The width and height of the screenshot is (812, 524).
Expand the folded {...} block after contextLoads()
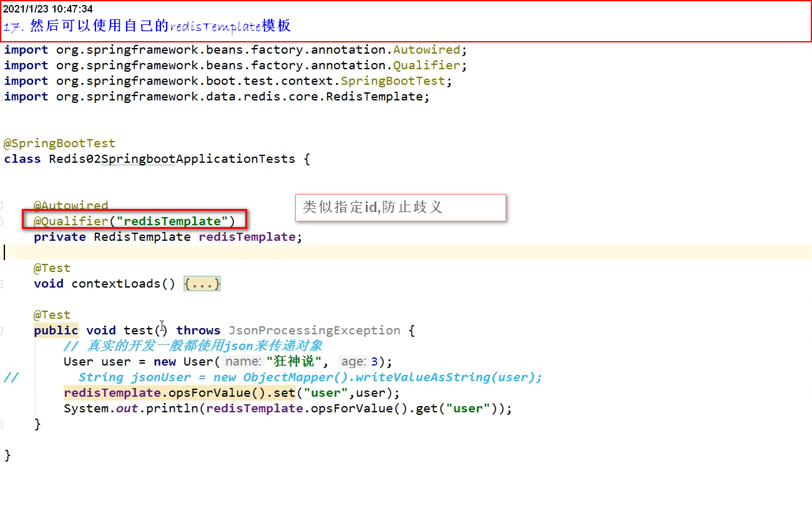[202, 284]
